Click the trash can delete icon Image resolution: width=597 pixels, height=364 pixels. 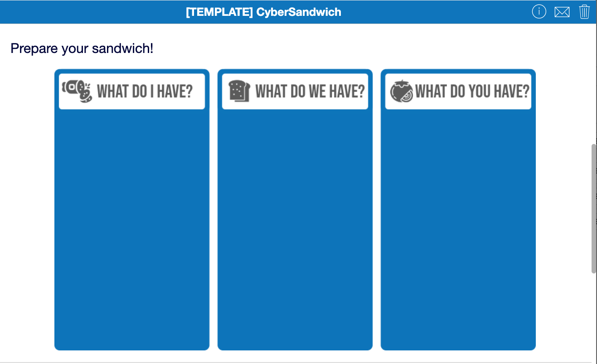[x=584, y=12]
